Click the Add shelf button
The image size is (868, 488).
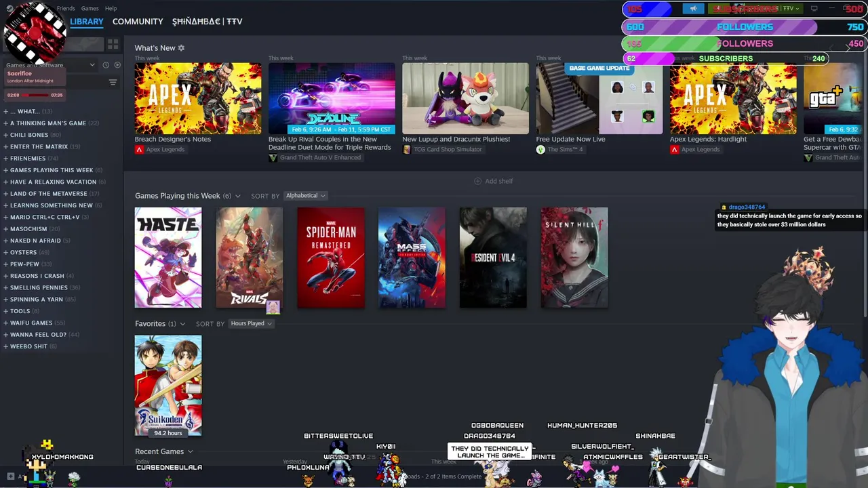point(493,181)
